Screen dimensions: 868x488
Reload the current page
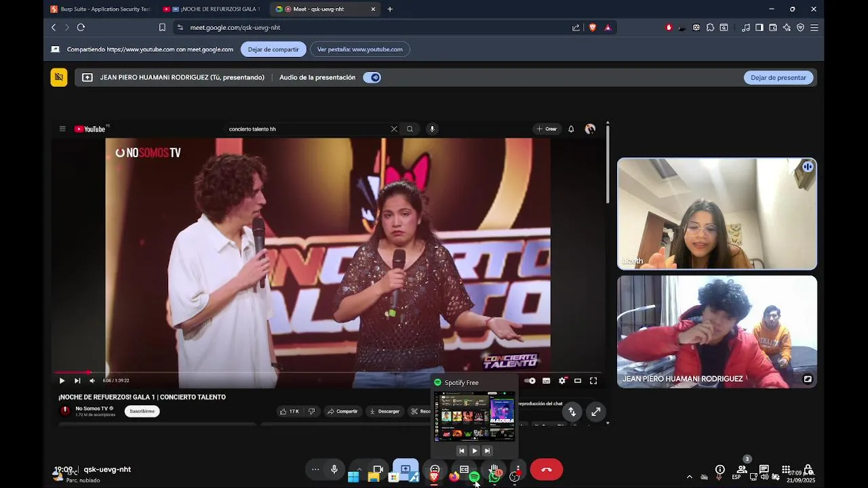pyautogui.click(x=81, y=27)
